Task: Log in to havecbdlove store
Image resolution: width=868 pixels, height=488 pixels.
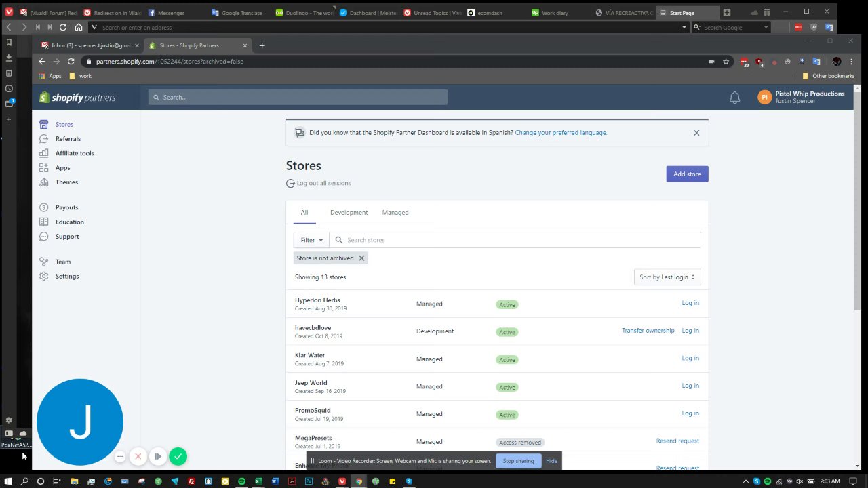Action: coord(690,331)
